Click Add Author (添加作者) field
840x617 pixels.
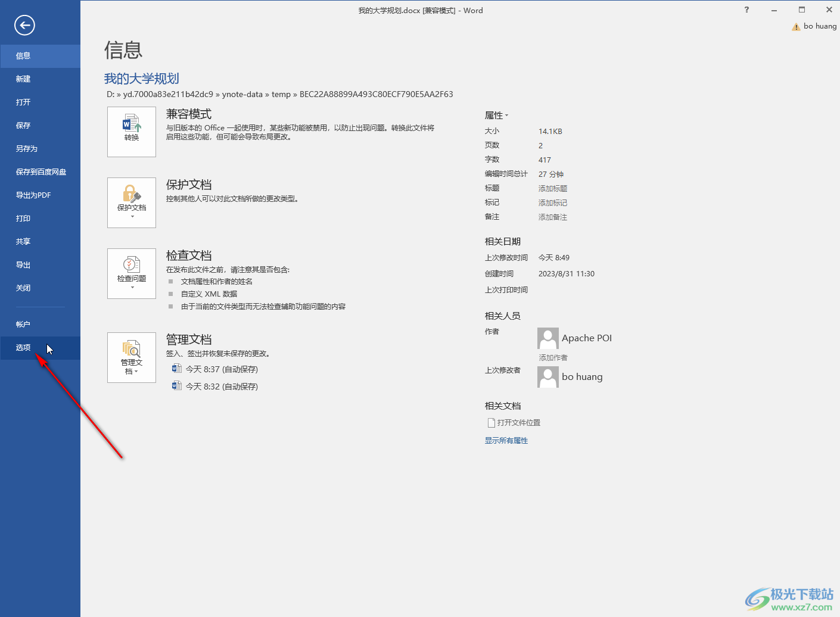553,358
